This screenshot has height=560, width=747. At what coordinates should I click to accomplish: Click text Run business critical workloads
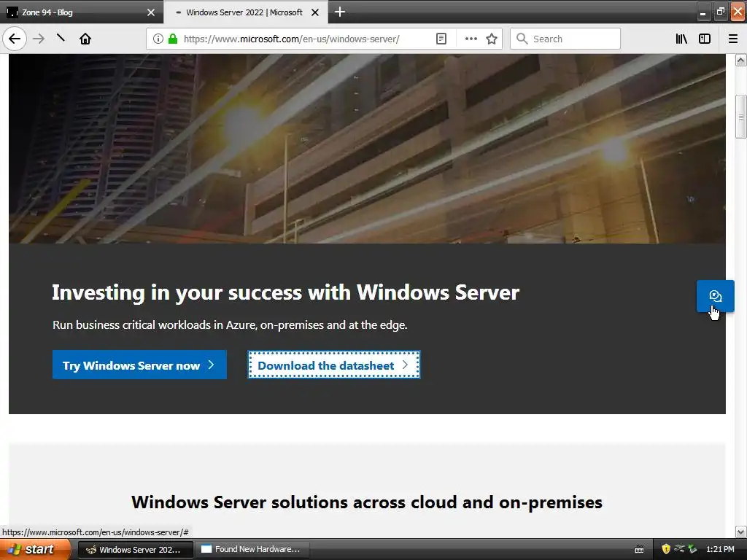click(x=230, y=324)
